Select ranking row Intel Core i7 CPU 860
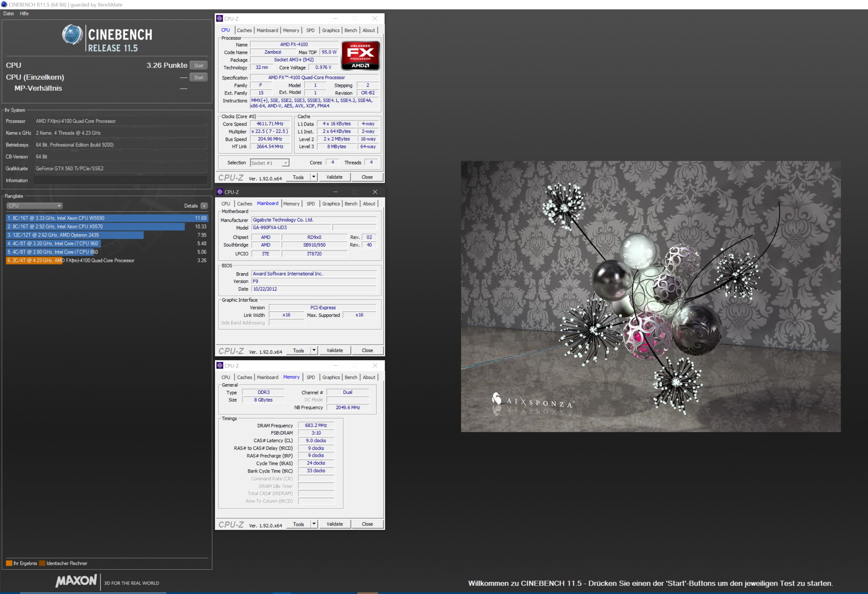868x594 pixels. coord(107,252)
